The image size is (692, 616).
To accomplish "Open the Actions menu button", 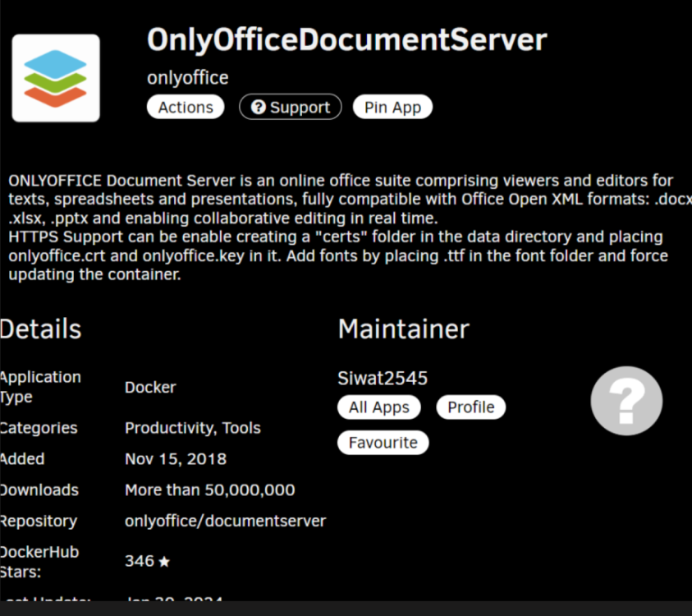I will (186, 107).
